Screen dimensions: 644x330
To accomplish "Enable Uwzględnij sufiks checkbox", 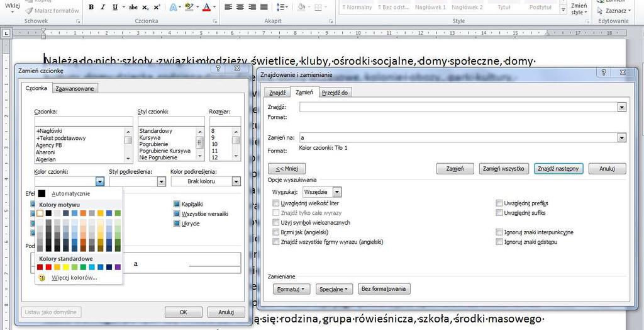I will pyautogui.click(x=499, y=213).
